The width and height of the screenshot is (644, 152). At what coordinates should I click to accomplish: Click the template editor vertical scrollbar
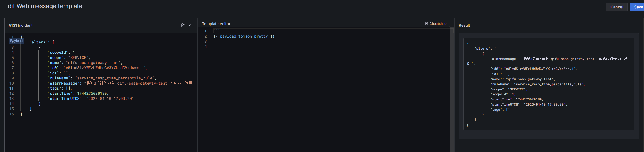coord(452,90)
